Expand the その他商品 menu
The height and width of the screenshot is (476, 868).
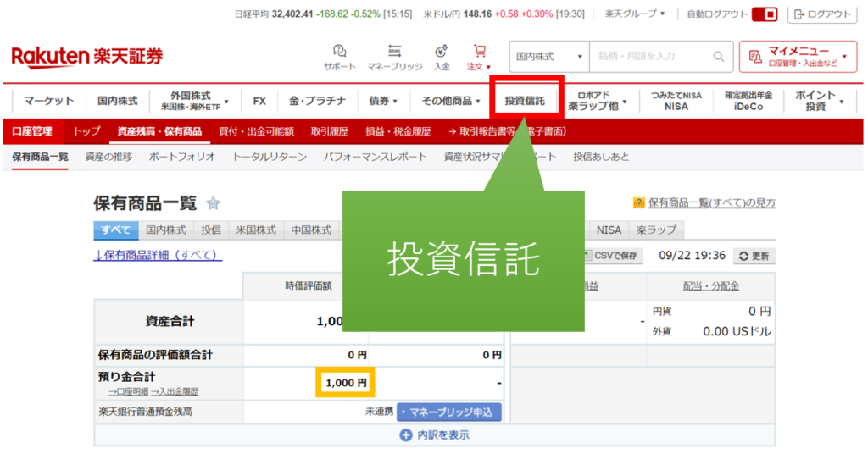click(451, 101)
